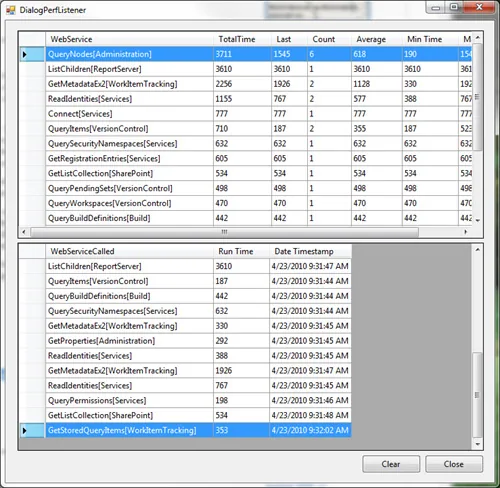
Task: Click TotalTime cell 2256
Action: tap(242, 84)
